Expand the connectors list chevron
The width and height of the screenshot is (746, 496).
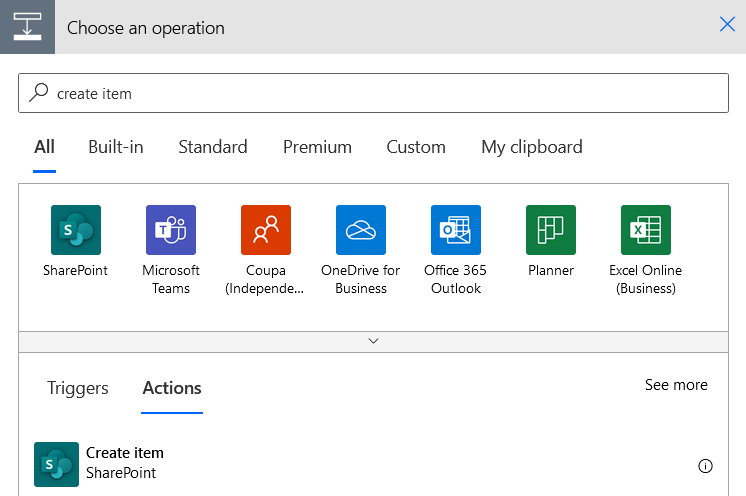373,341
